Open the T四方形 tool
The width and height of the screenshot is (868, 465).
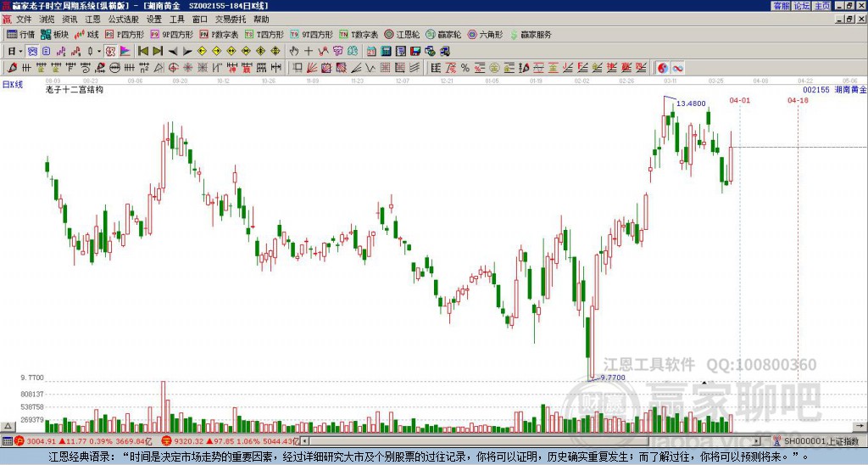[x=264, y=34]
